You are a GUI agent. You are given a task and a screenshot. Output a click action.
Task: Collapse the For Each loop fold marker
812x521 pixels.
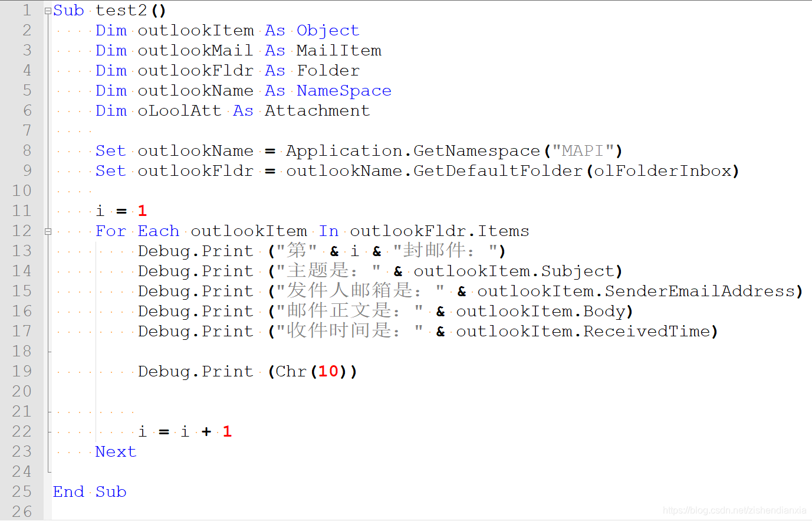(x=48, y=231)
